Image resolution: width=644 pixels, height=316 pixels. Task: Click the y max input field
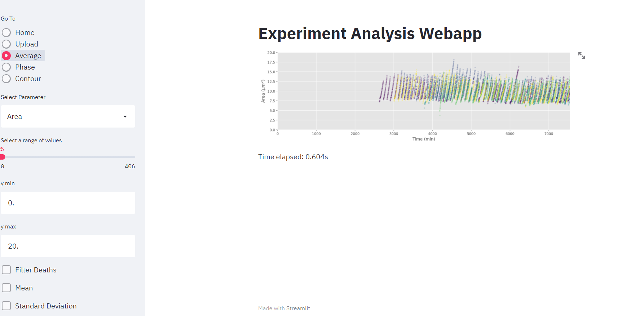[68, 246]
